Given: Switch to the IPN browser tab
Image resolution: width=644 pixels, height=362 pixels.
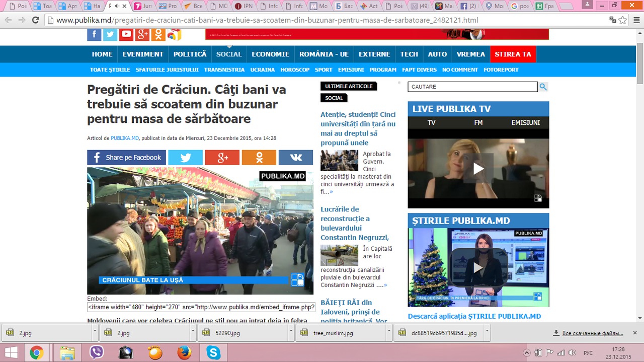Looking at the screenshot, I should pos(245,6).
